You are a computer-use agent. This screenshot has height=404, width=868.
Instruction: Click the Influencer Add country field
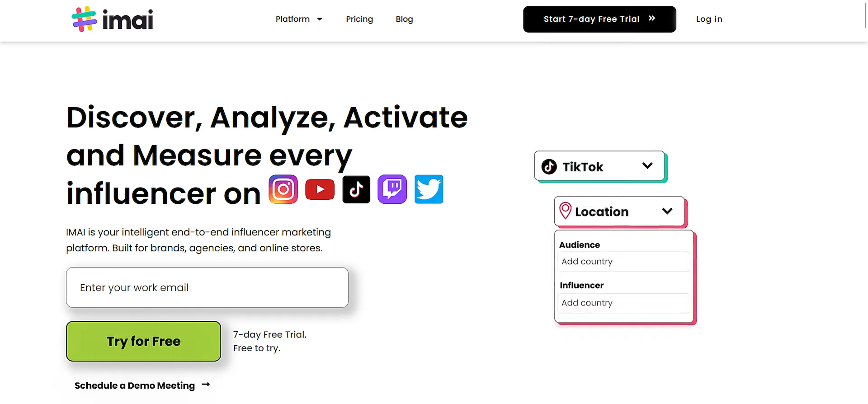pos(623,303)
